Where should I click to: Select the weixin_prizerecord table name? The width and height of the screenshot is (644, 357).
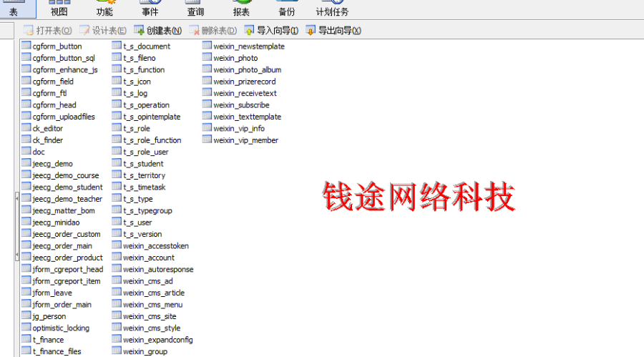pyautogui.click(x=245, y=82)
